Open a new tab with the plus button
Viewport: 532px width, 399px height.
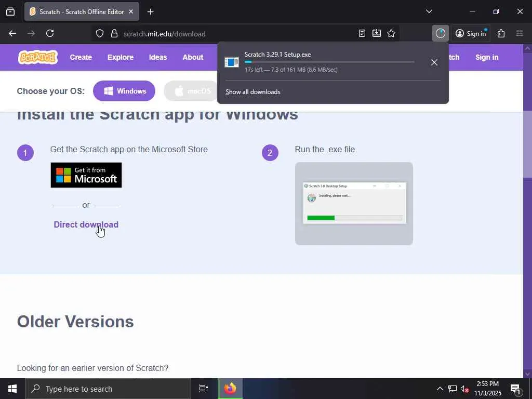click(x=150, y=12)
